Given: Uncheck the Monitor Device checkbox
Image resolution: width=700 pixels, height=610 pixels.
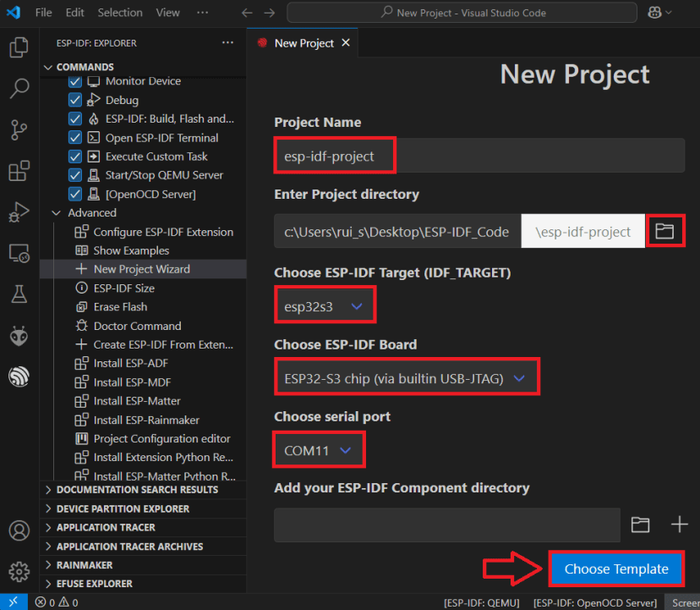Looking at the screenshot, I should (x=74, y=80).
